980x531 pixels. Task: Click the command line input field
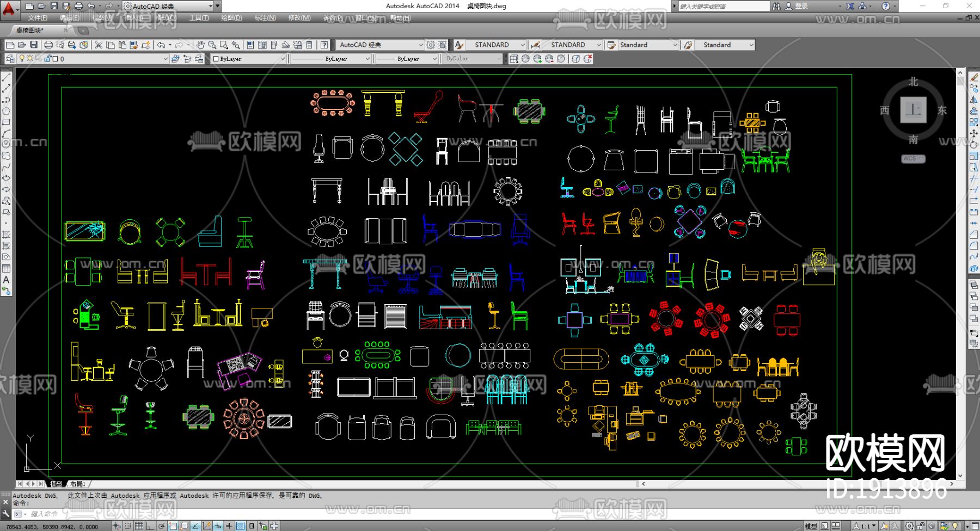point(163,514)
